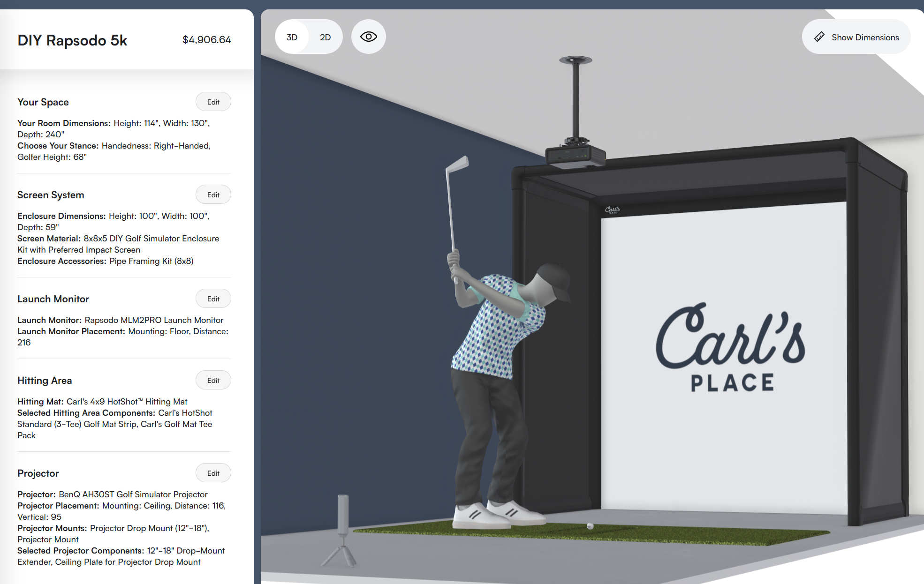Click the Choose Your Stance label
924x584 pixels.
click(58, 146)
